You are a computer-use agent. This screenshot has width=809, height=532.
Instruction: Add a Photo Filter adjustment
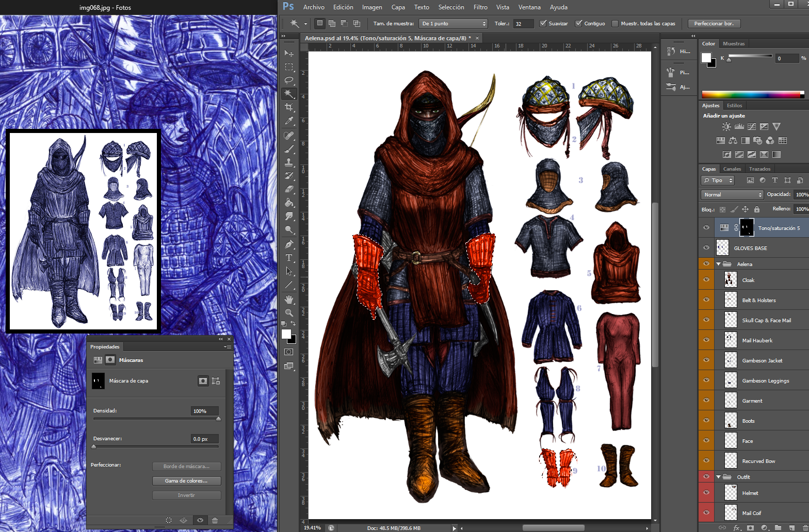(x=758, y=140)
